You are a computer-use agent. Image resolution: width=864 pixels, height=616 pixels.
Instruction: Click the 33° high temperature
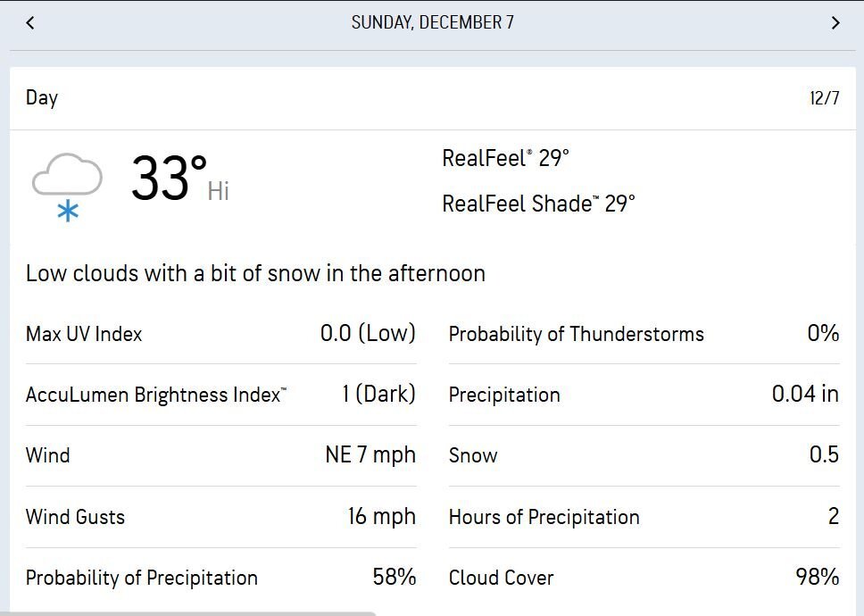170,179
